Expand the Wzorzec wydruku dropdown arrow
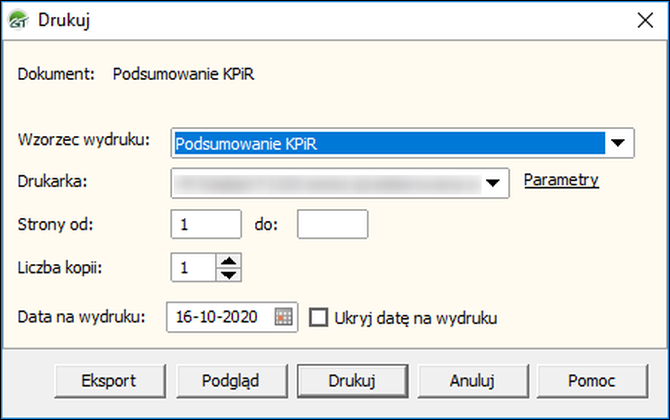Image resolution: width=670 pixels, height=420 pixels. pyautogui.click(x=620, y=143)
